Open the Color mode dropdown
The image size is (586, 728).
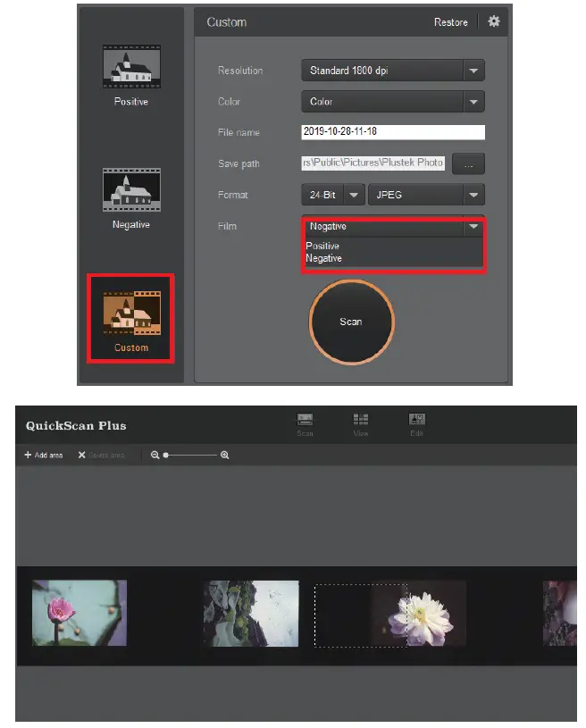pyautogui.click(x=393, y=102)
